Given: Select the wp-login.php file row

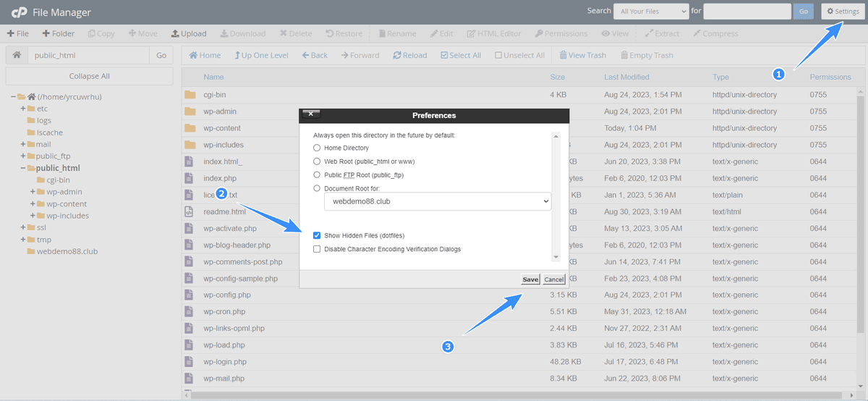Looking at the screenshot, I should pyautogui.click(x=519, y=361).
